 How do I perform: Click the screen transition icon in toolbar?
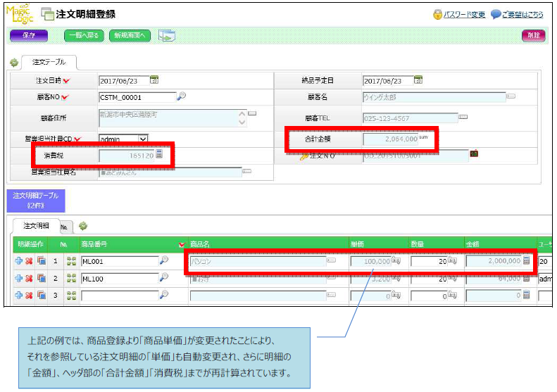coord(166,35)
